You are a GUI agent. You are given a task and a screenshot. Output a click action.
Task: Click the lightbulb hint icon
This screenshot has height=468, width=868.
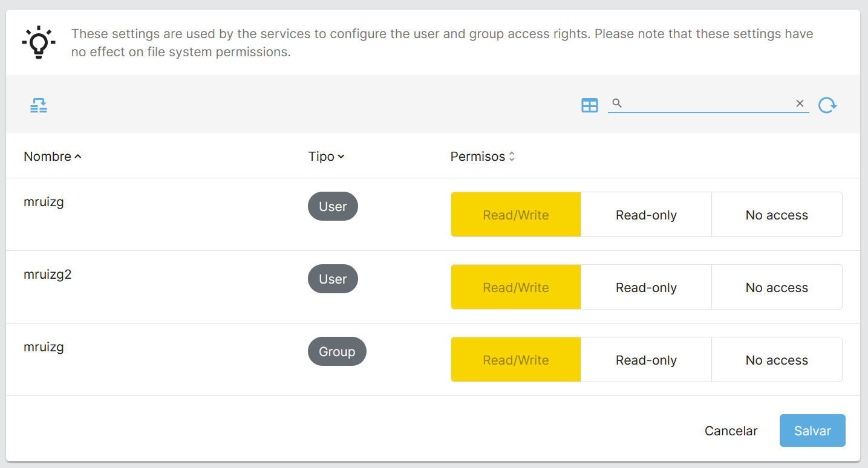click(x=39, y=42)
